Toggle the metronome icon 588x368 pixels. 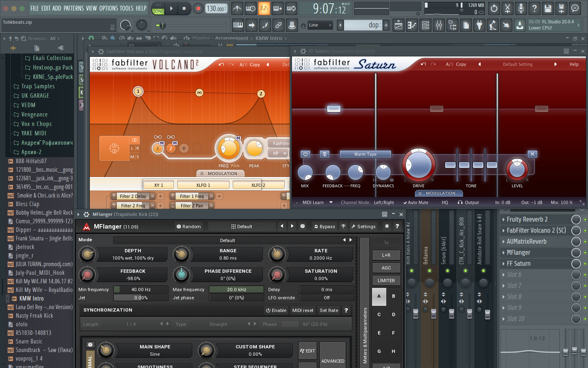[x=237, y=8]
